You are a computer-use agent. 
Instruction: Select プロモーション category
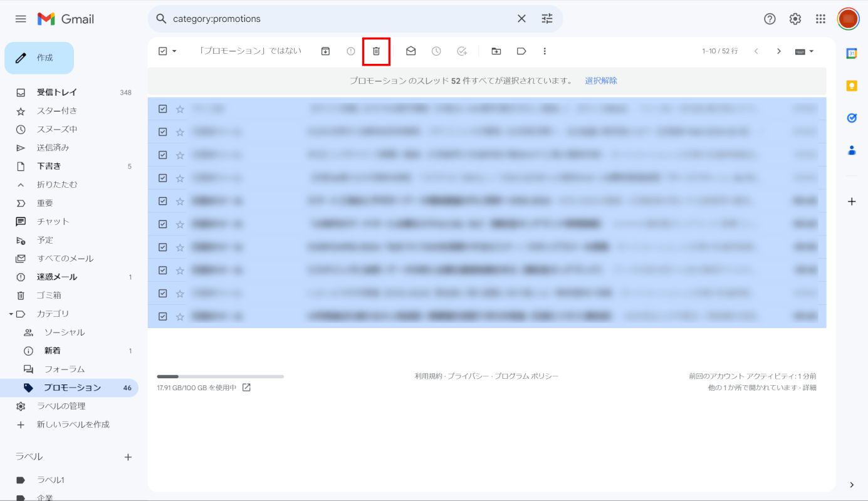[69, 388]
